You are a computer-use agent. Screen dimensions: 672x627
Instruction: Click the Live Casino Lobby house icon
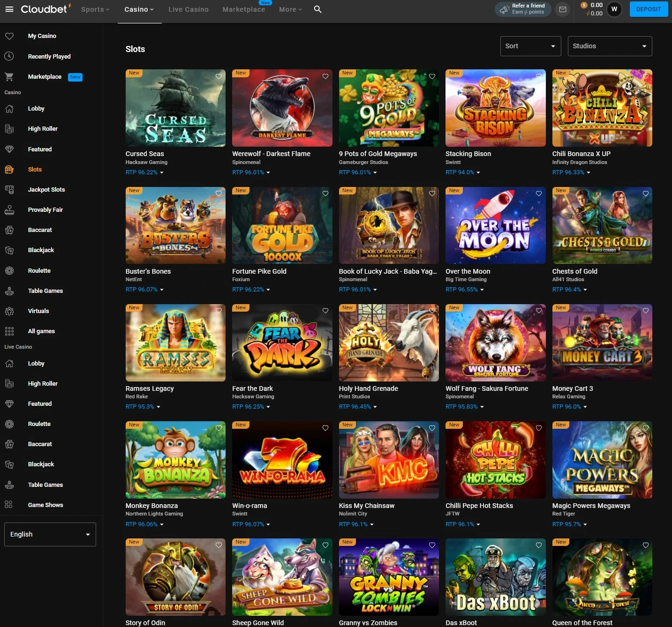point(9,364)
